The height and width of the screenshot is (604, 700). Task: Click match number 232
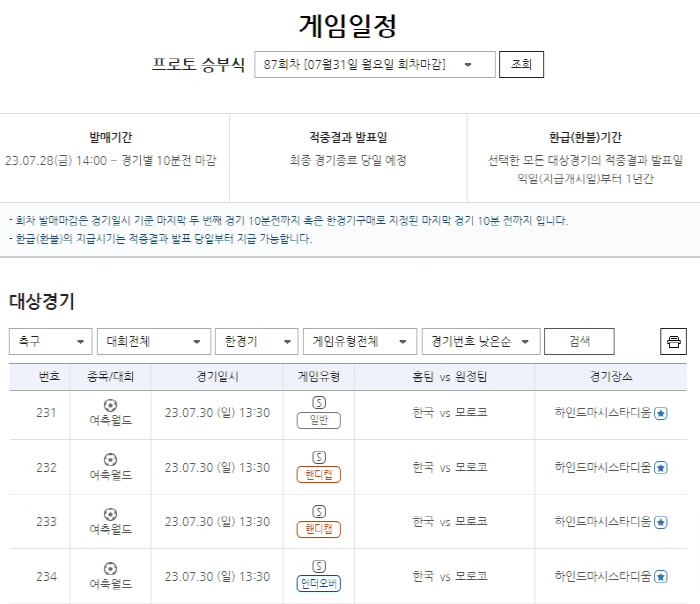pyautogui.click(x=46, y=467)
